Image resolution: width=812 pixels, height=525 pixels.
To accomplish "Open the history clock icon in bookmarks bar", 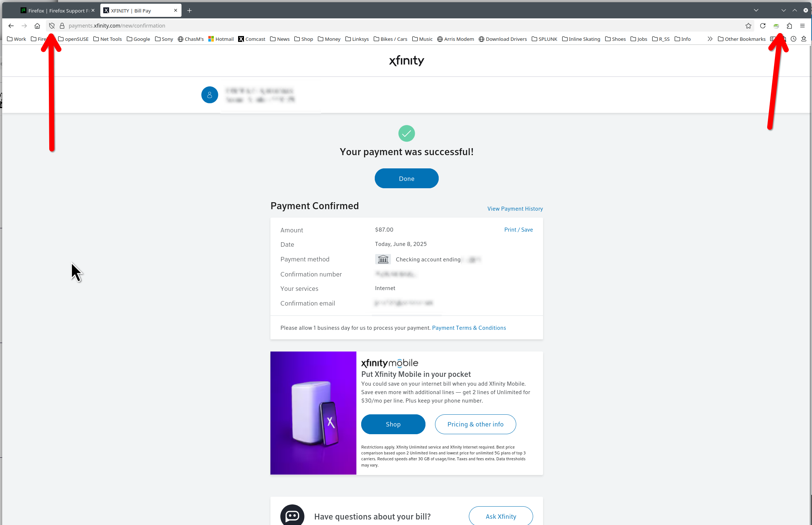I will point(794,39).
